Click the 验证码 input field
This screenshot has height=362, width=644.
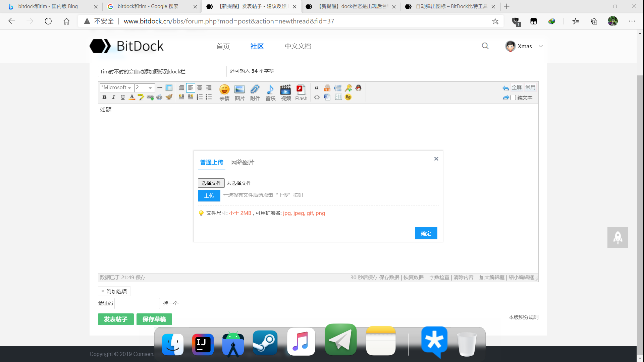point(137,303)
